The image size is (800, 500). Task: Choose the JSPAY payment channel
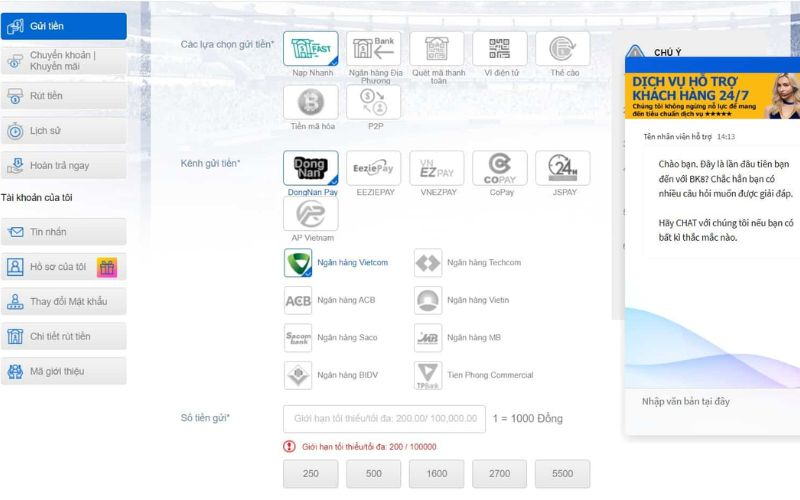pyautogui.click(x=562, y=167)
